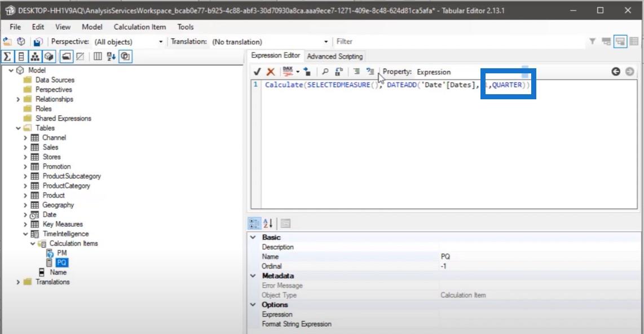This screenshot has height=334, width=644.
Task: Open the File menu
Action: [x=15, y=27]
